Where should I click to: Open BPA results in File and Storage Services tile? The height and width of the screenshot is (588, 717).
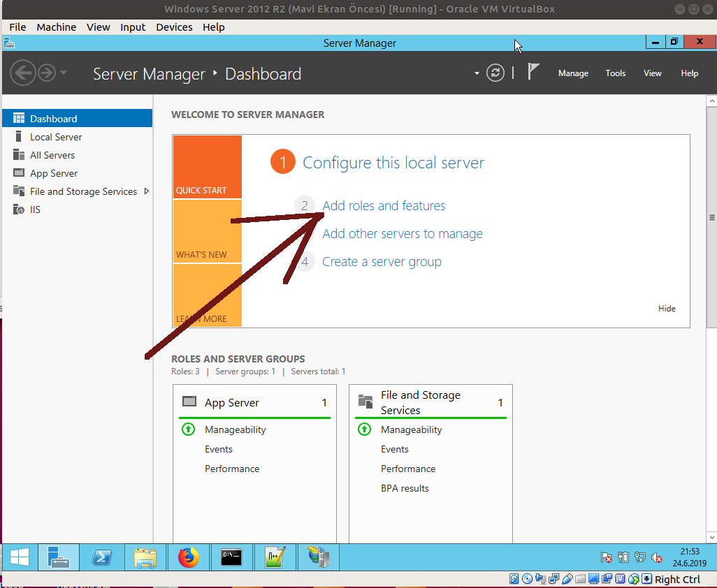(x=405, y=488)
